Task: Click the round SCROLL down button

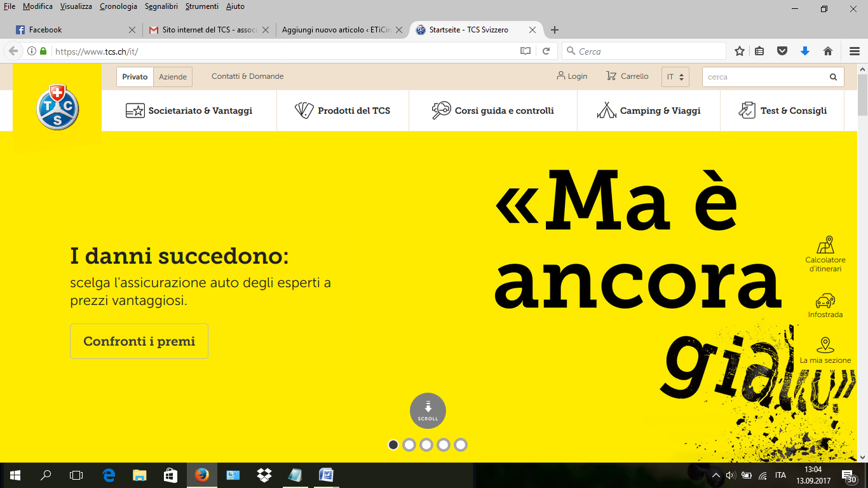Action: [x=428, y=410]
